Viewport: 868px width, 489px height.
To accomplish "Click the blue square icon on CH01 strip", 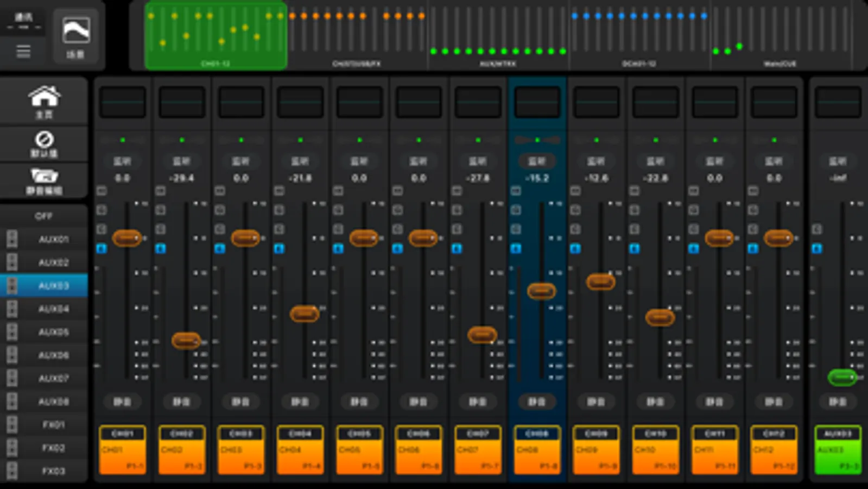I will [x=102, y=248].
